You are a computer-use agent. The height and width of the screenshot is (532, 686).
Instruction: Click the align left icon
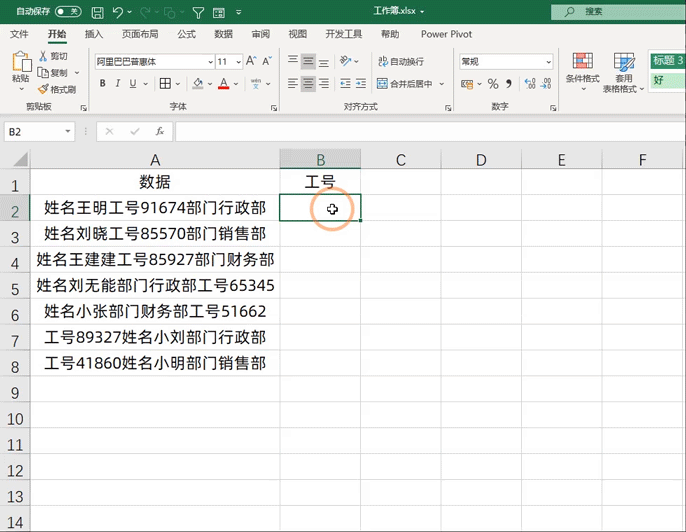click(x=293, y=83)
